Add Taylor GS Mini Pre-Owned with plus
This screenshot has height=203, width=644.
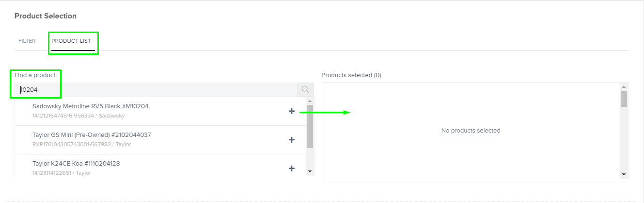click(x=292, y=140)
